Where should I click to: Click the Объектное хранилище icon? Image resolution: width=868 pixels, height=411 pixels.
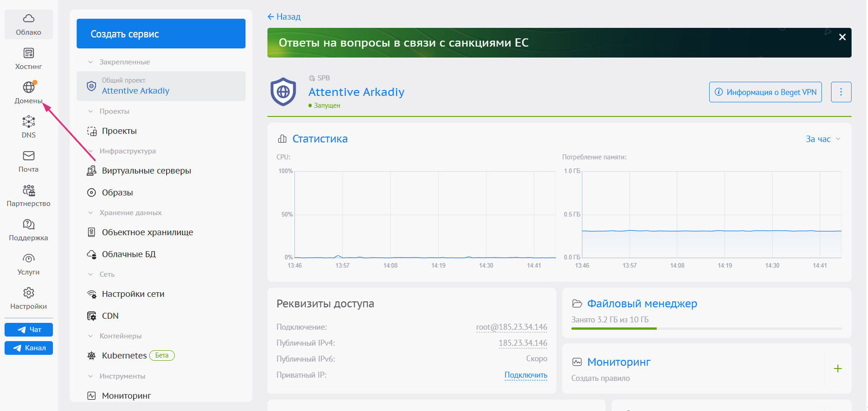[92, 232]
